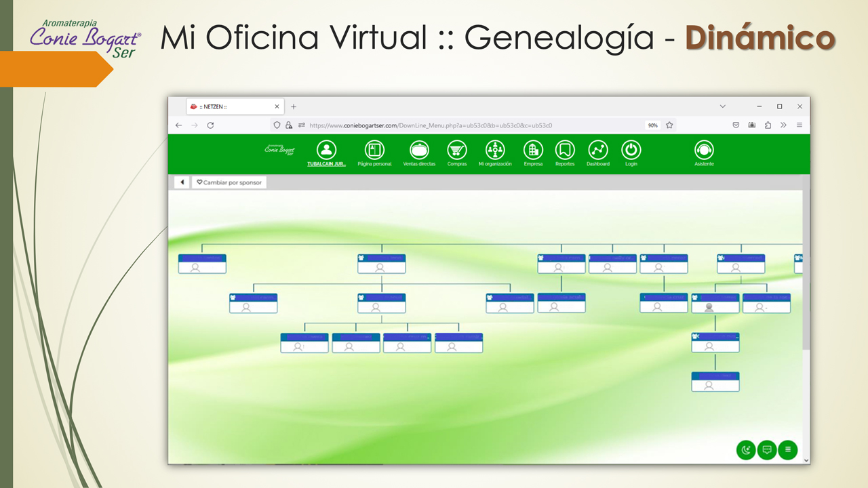Open Ventas directas purse icon

click(419, 150)
